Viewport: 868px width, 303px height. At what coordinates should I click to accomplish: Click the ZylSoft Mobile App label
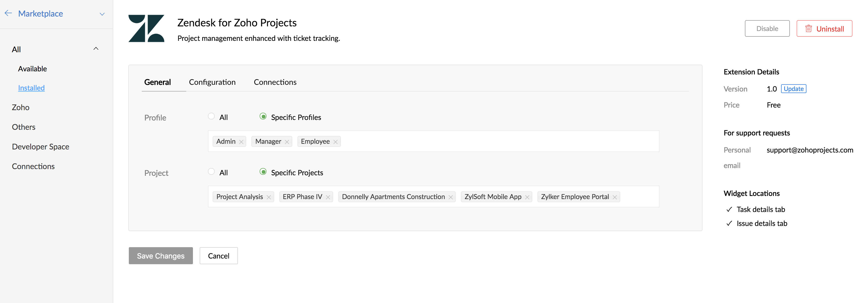493,196
